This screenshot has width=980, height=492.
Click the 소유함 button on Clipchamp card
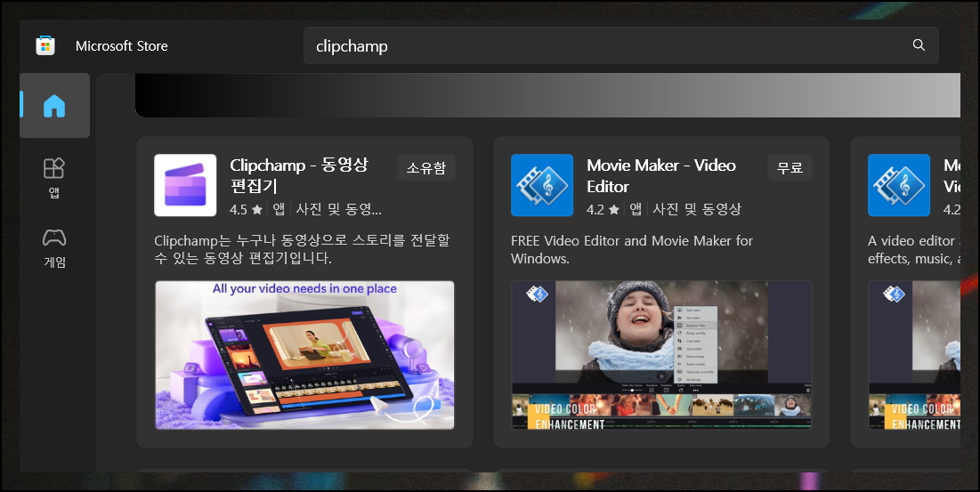[x=426, y=167]
